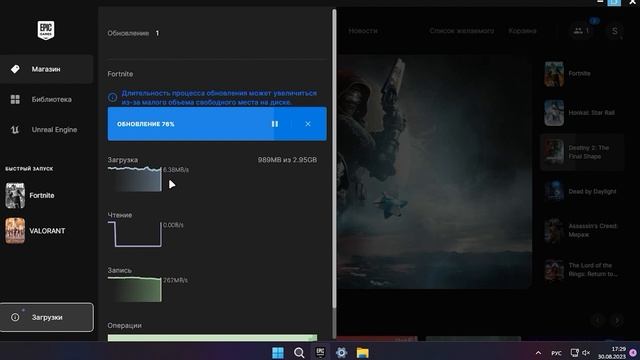The height and width of the screenshot is (360, 640).
Task: Click the 989MB из 2.95GB text
Action: click(287, 160)
